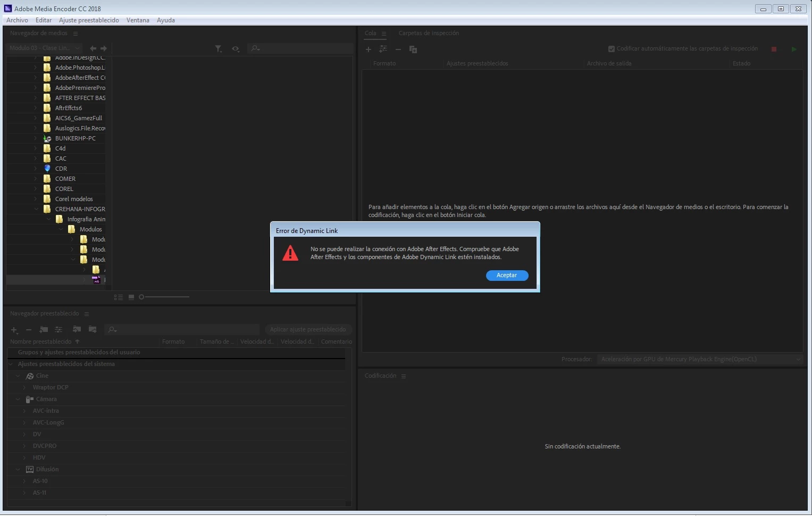Open the file type filter icon
Viewport: 812px width, 516px height.
click(219, 48)
